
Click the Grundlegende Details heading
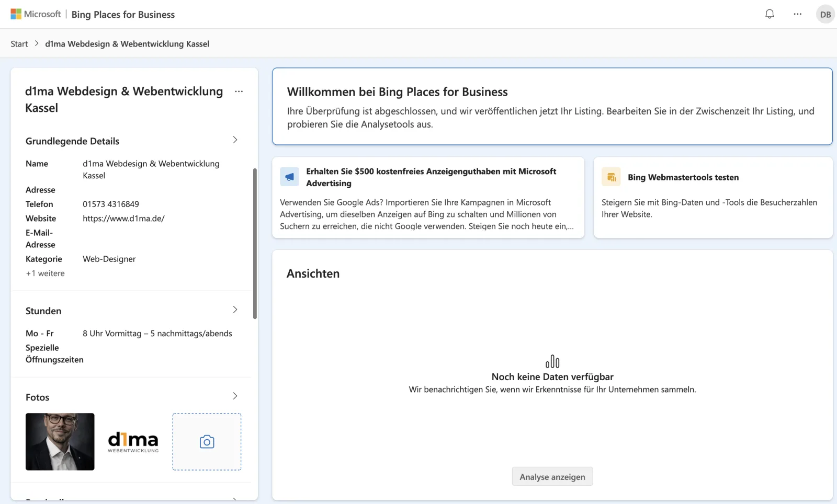coord(72,141)
